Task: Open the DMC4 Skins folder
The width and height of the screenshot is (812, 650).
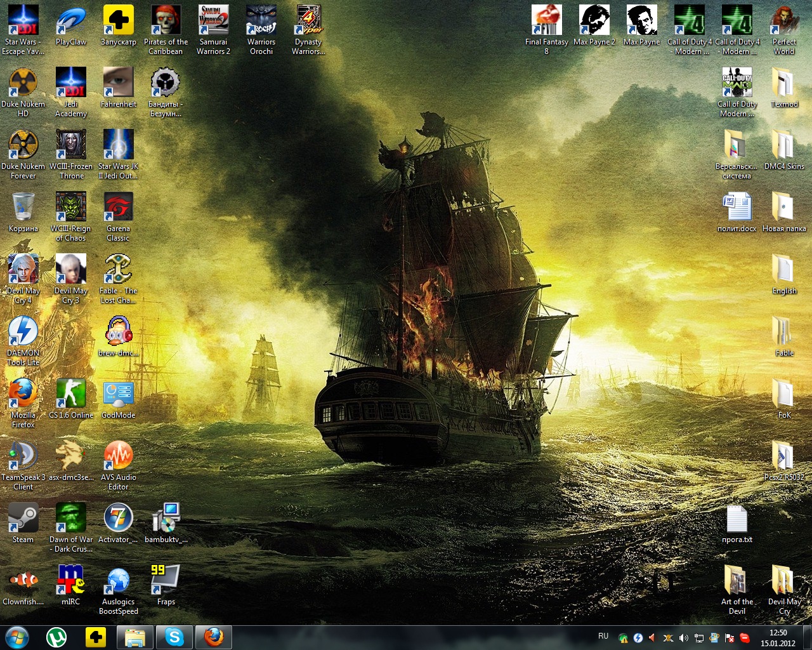Action: point(784,146)
